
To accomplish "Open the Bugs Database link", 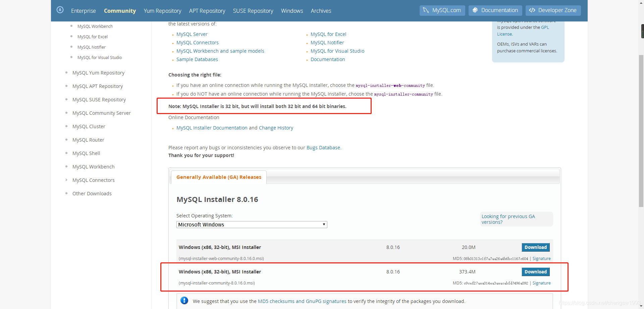I will click(323, 148).
